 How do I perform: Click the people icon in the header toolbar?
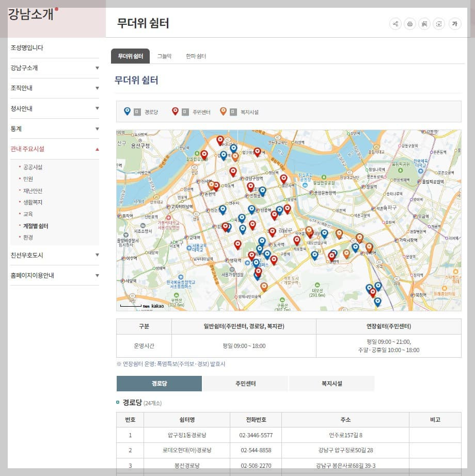[424, 23]
